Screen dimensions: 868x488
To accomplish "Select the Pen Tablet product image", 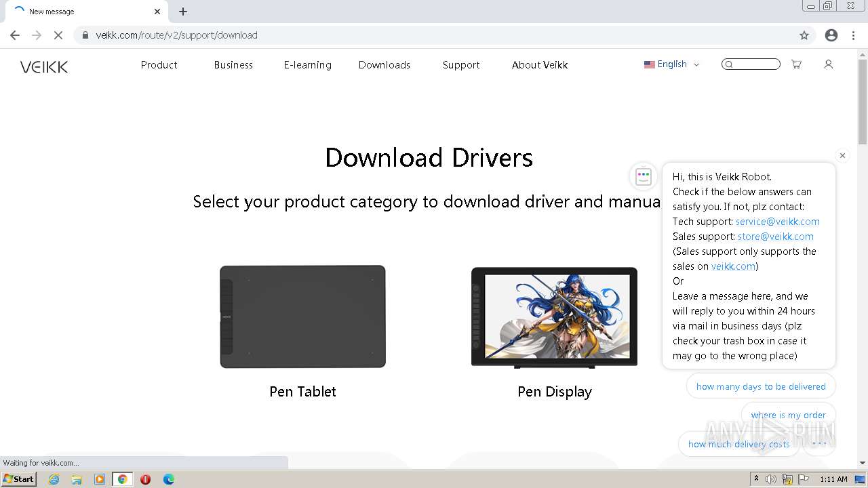I will [x=302, y=317].
